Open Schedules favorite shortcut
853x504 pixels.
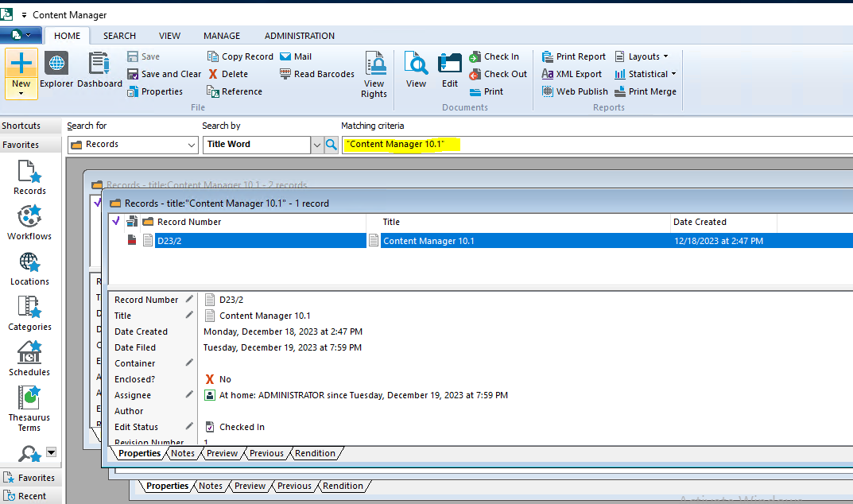(29, 359)
